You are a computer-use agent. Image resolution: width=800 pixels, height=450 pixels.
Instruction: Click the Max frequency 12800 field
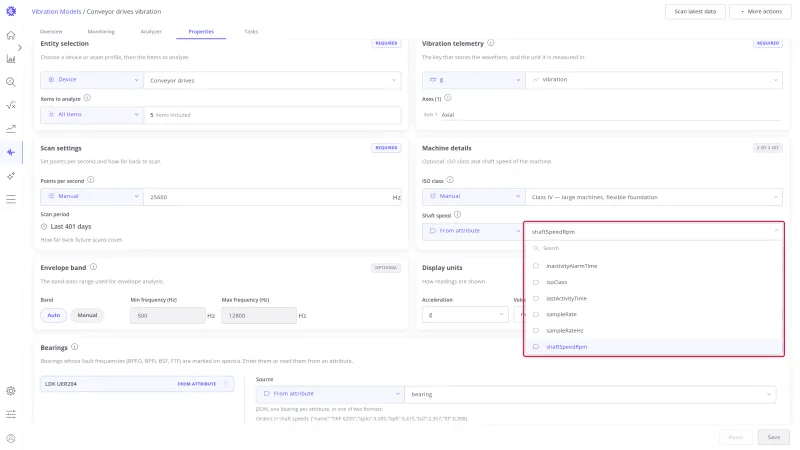pyautogui.click(x=259, y=315)
